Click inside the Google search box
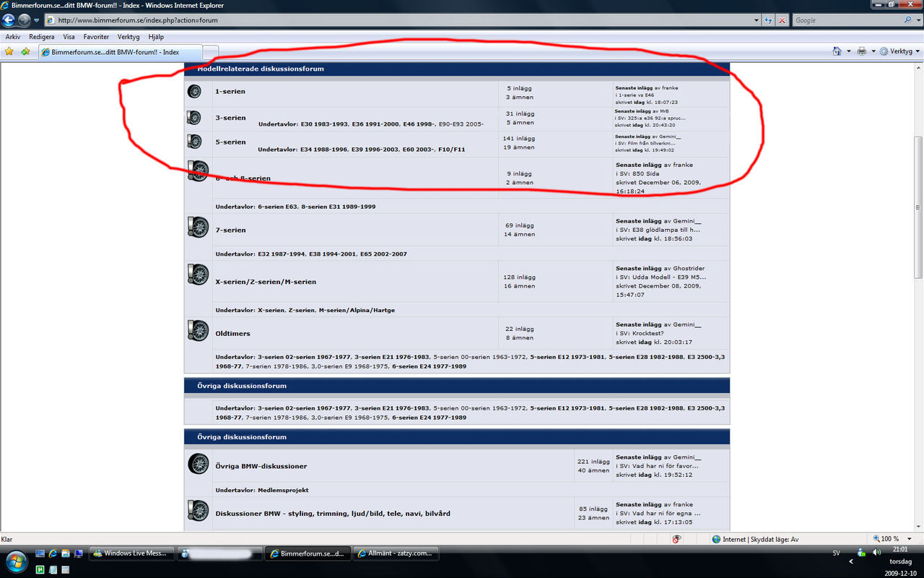The height and width of the screenshot is (578, 924). pos(846,20)
